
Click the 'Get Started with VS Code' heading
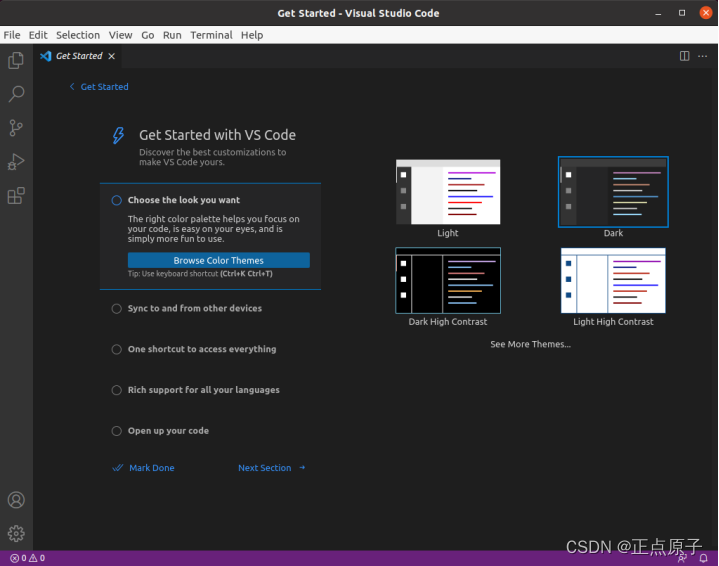click(x=217, y=135)
